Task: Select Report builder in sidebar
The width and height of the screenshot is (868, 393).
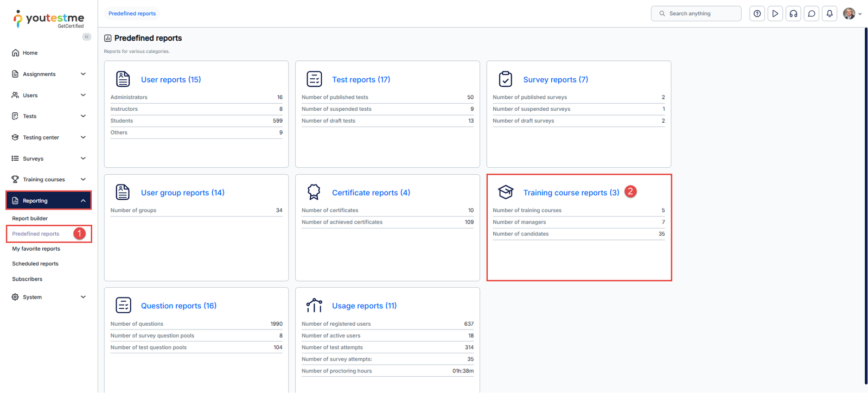Action: (x=30, y=218)
